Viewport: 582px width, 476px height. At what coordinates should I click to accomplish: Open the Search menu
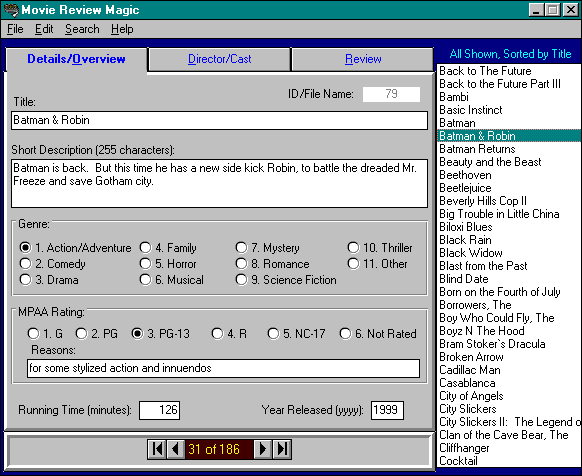click(82, 29)
